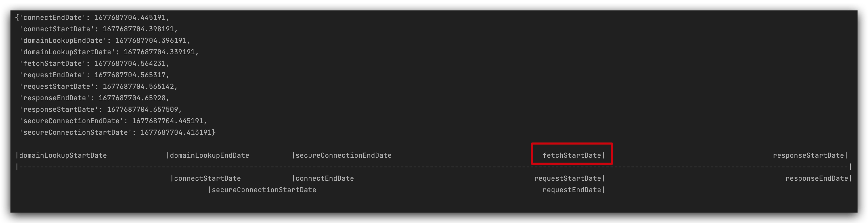Click the 'responseStartDate' dictionary entry line
868x223 pixels.
click(101, 109)
